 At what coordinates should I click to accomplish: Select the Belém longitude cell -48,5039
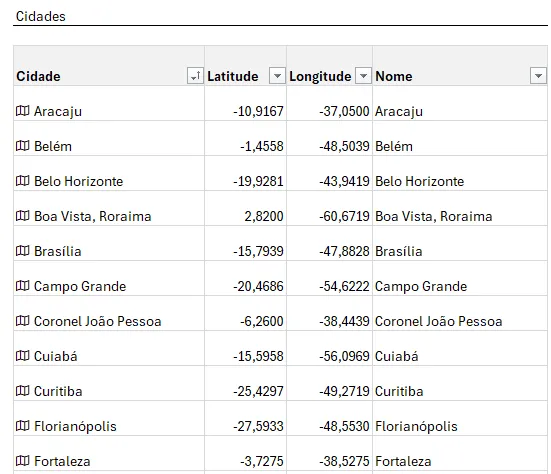tap(330, 138)
